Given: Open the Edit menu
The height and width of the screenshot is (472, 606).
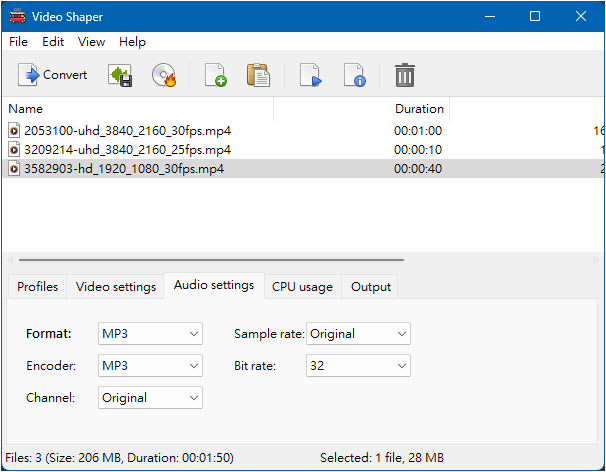Looking at the screenshot, I should 53,42.
